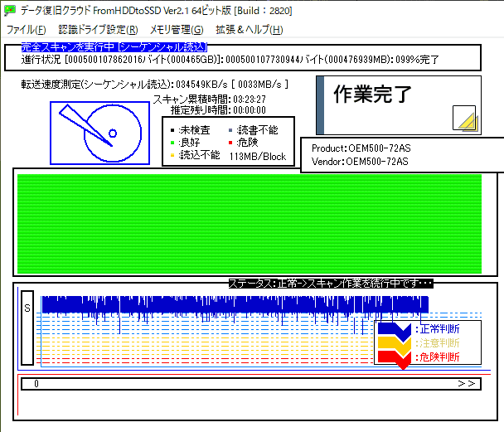Open the 拡張＆ヘルプ(H) menu
Screen dimensions: 504x432
250,30
